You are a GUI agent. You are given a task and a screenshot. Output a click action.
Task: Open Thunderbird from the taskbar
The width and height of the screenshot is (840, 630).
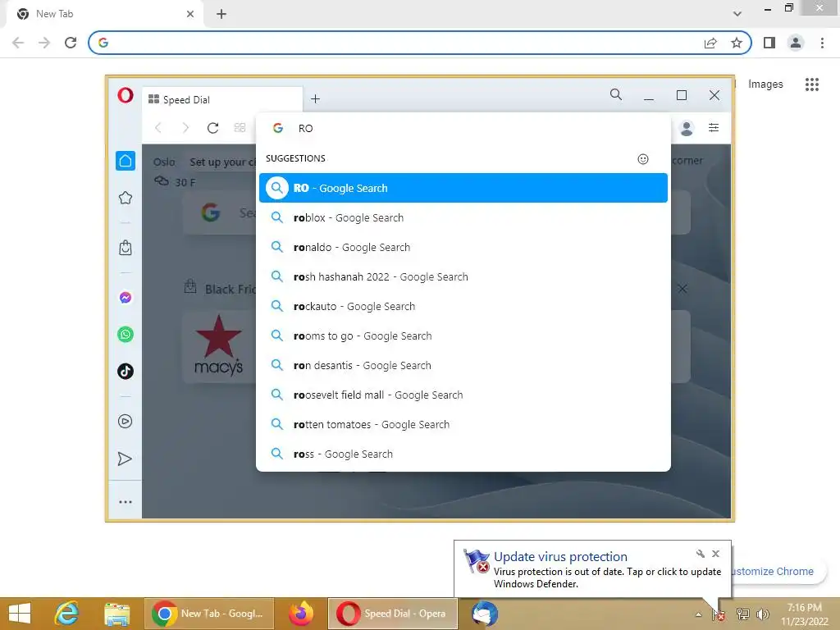485,614
